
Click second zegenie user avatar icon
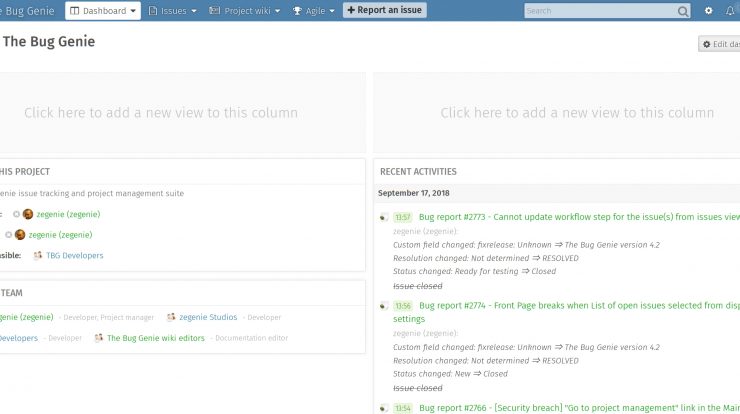tap(20, 235)
